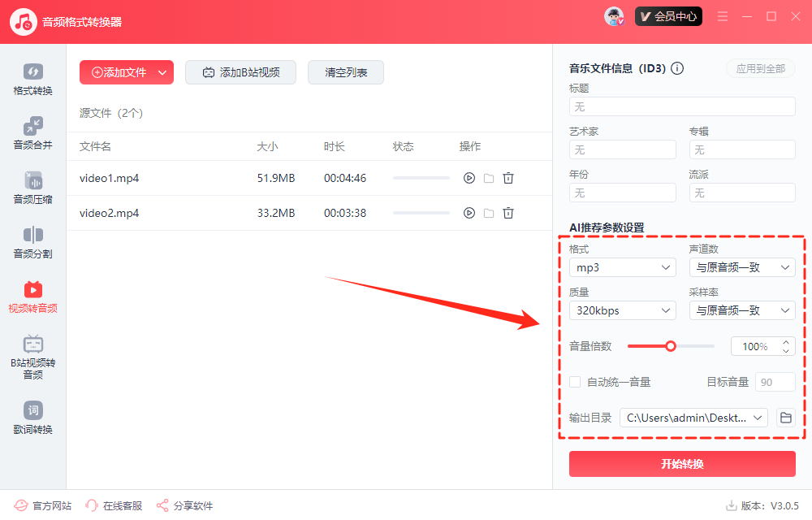Open the 质量 320kbps dropdown

click(622, 310)
